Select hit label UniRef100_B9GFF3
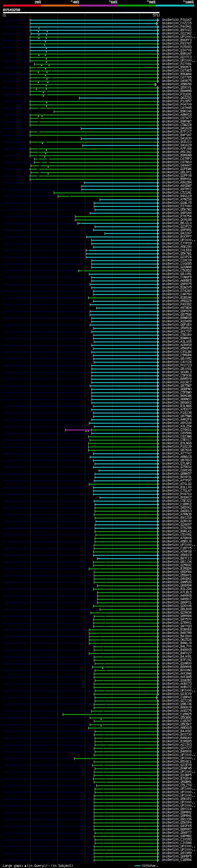The height and width of the screenshot is (868, 197). 176,40
